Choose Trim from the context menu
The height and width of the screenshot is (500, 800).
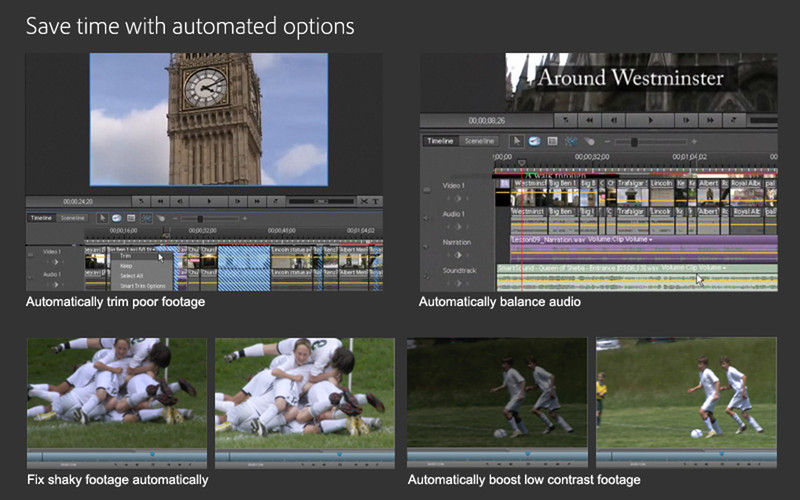(x=126, y=256)
